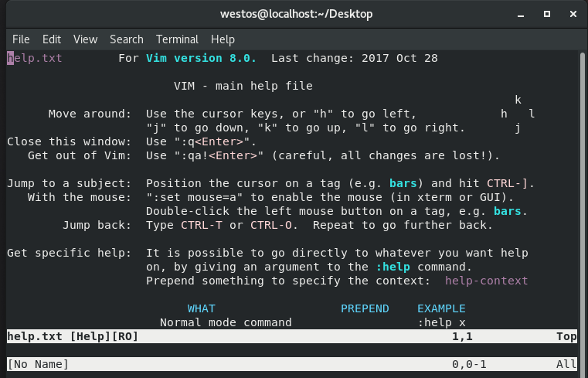Click the 'k' key in the direction diagram
588x378 pixels.
click(518, 100)
